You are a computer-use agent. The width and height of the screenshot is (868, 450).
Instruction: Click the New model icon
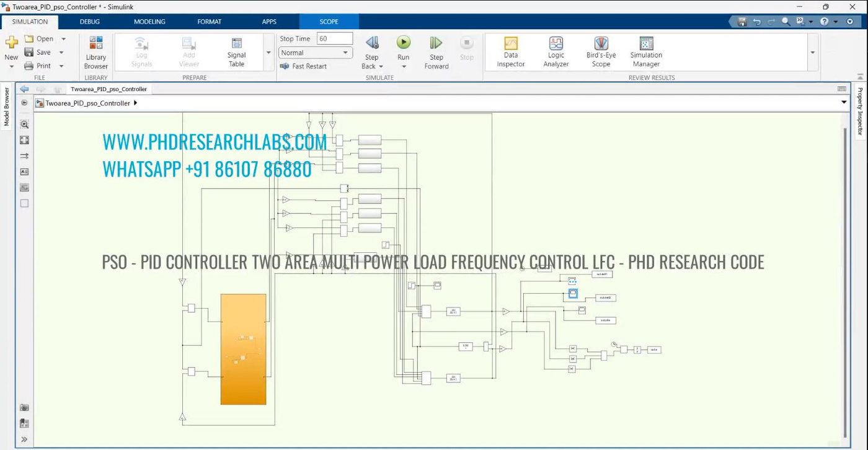(x=11, y=43)
